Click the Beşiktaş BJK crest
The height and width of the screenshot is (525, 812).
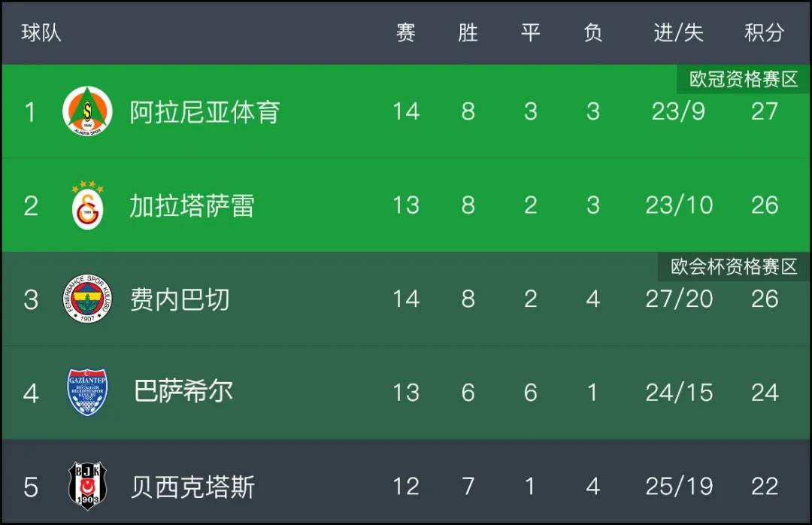[x=87, y=486]
